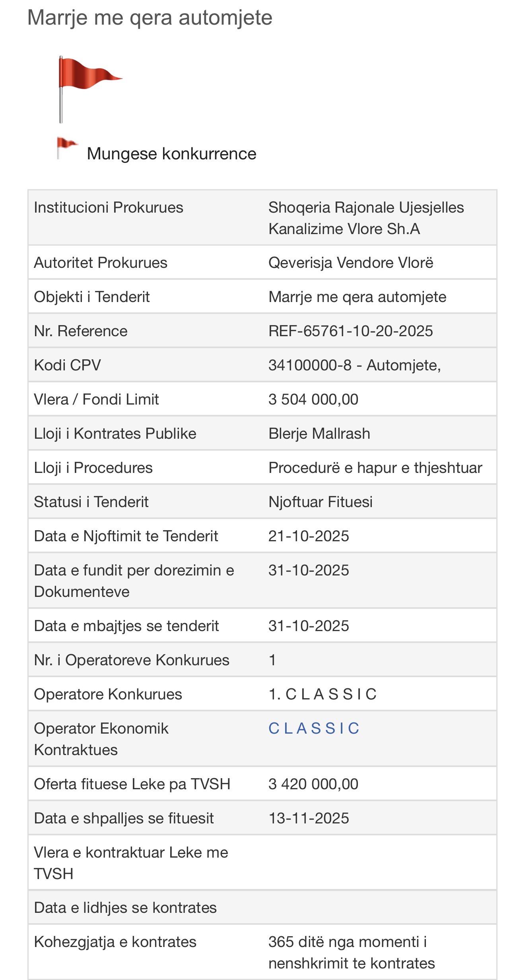Click the "Institucioni Prokurues" row label
The image size is (513, 980).
pyautogui.click(x=109, y=207)
